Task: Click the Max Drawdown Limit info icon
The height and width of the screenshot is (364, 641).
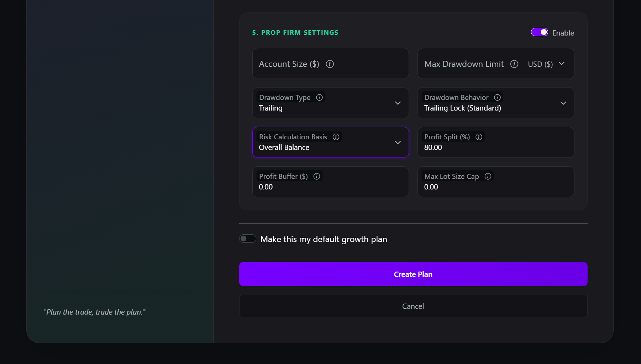Action: click(x=514, y=64)
